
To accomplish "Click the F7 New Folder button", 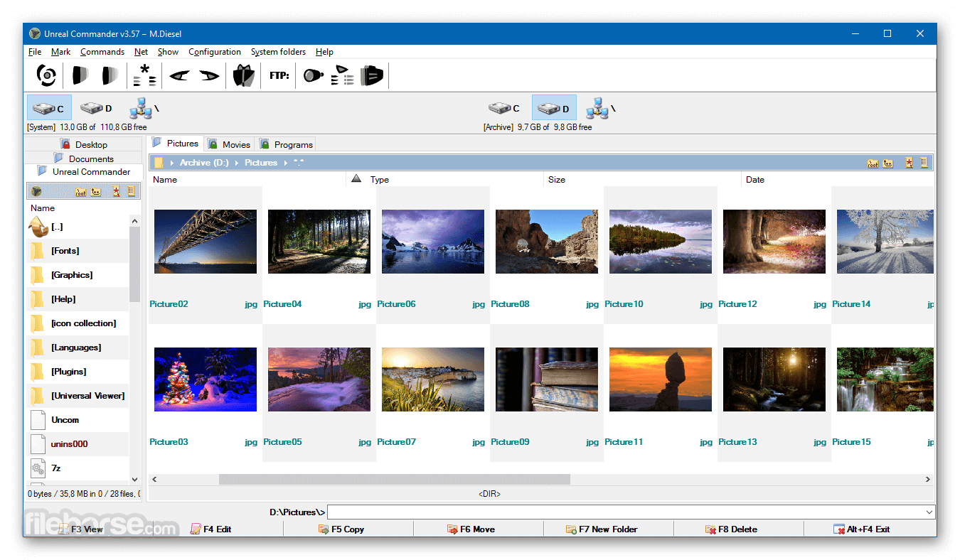I will point(602,529).
